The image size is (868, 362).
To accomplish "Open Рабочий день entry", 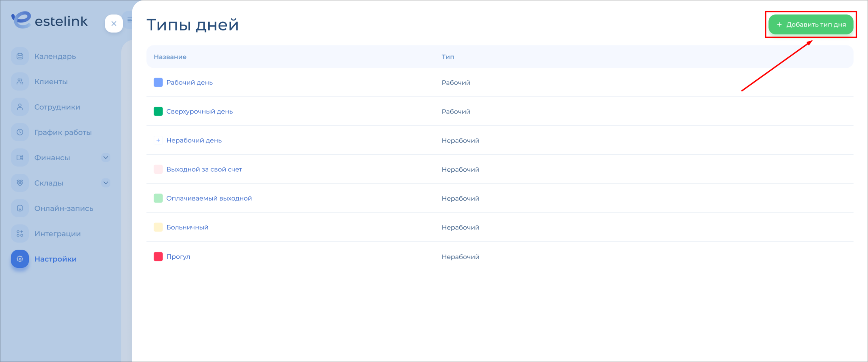I will (189, 82).
